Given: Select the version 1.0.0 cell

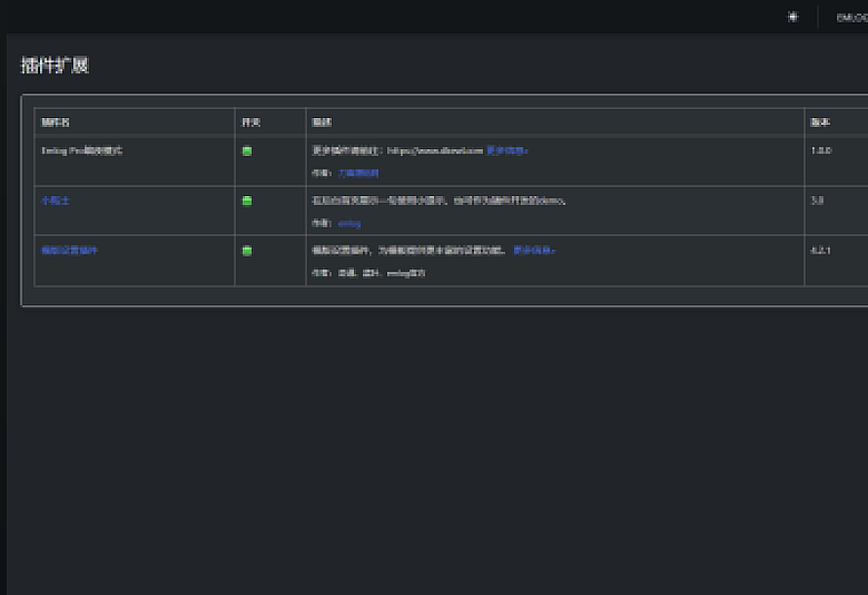Looking at the screenshot, I should coord(821,150).
